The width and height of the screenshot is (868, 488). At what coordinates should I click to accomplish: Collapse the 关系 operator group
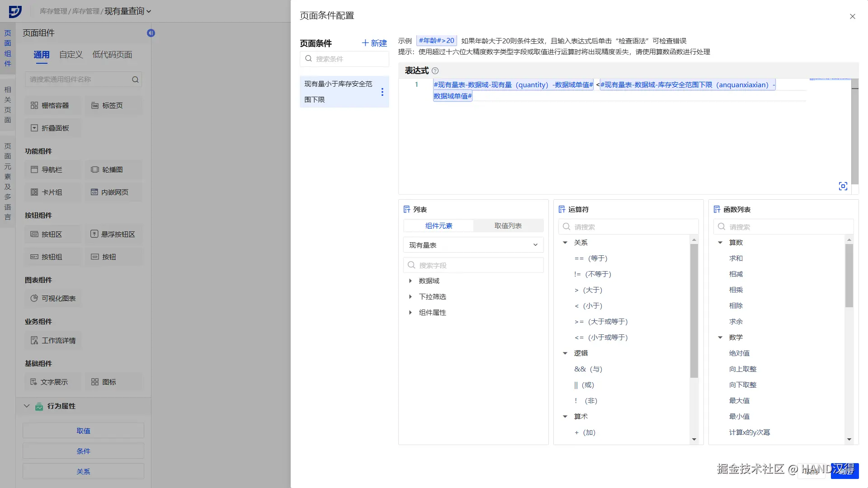tap(565, 243)
